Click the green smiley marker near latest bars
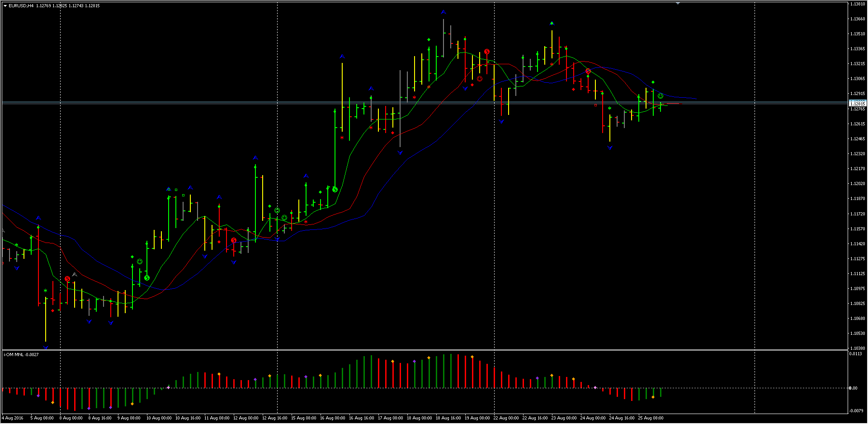This screenshot has width=868, height=424. click(x=660, y=96)
